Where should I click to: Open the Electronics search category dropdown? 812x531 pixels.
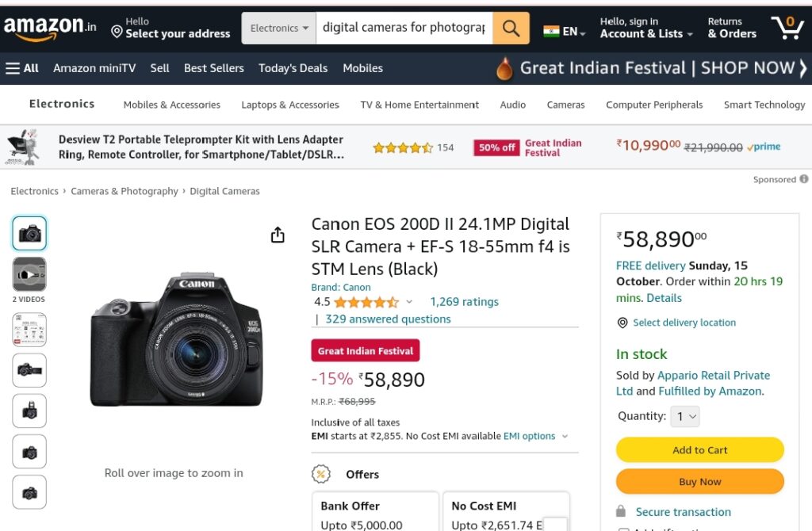tap(279, 28)
